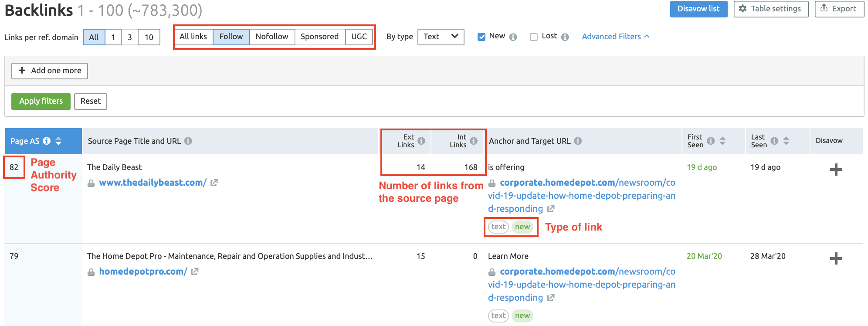
Task: Open homedepotpro.com external link icon
Action: [195, 272]
